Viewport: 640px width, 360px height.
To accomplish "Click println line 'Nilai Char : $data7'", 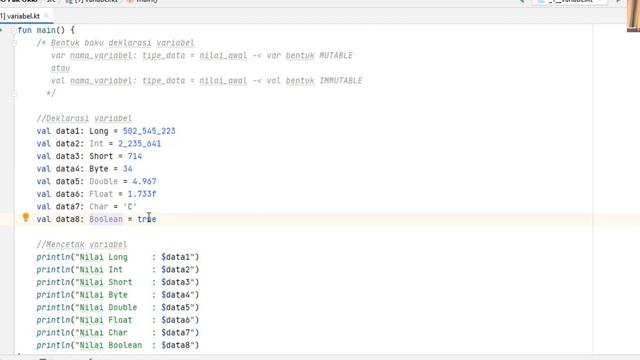I will tap(118, 333).
